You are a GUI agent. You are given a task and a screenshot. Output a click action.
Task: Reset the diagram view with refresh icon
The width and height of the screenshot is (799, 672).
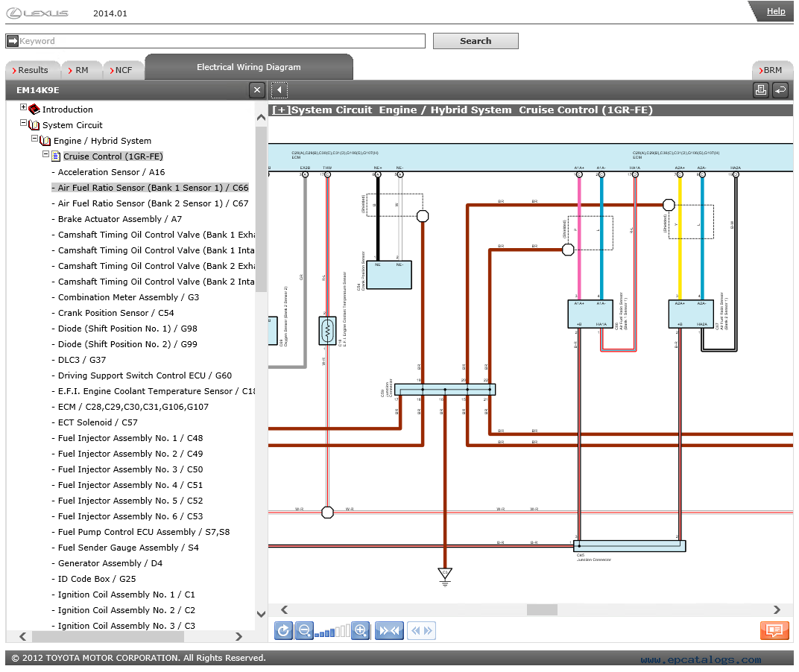point(283,631)
